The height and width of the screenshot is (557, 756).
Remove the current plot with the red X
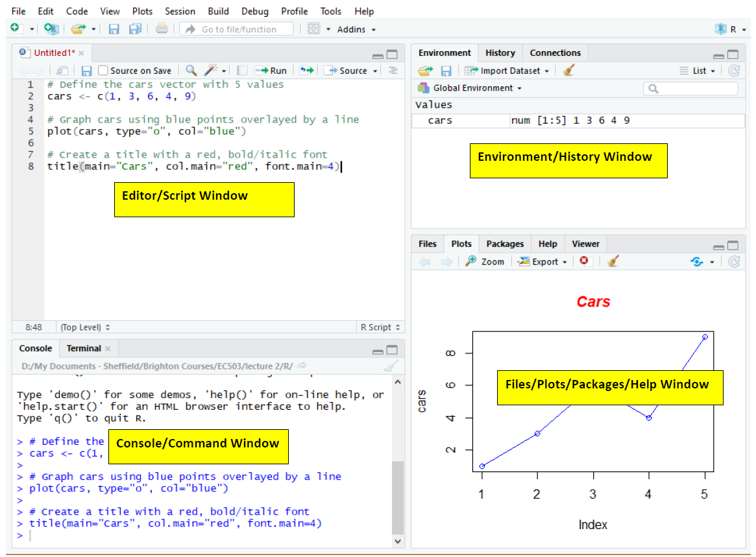pos(583,261)
